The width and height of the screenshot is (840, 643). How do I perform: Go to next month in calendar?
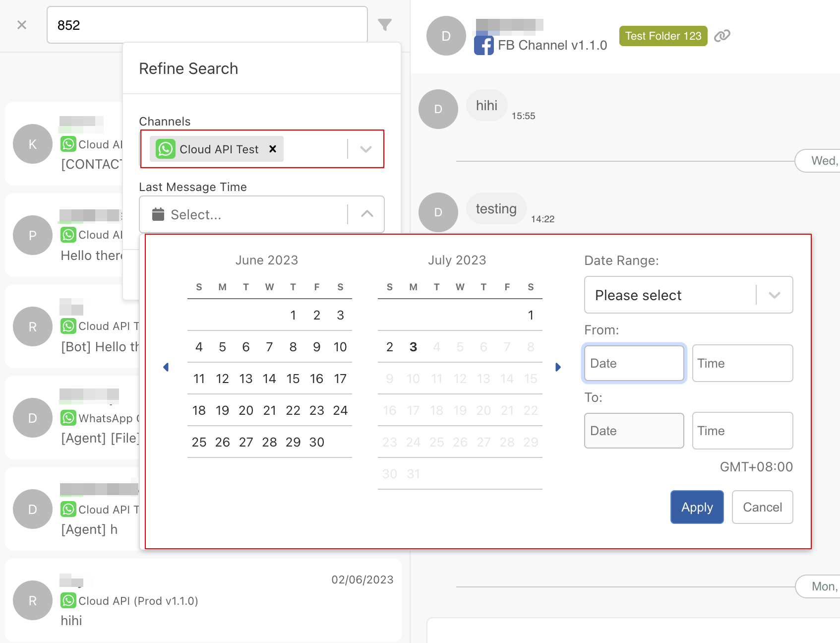(x=558, y=367)
